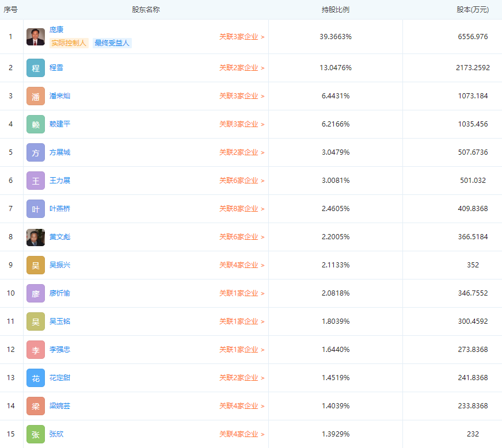Screen dimensions: 502x448
Task: Click the 股本(万元) column header
Action: [473, 10]
